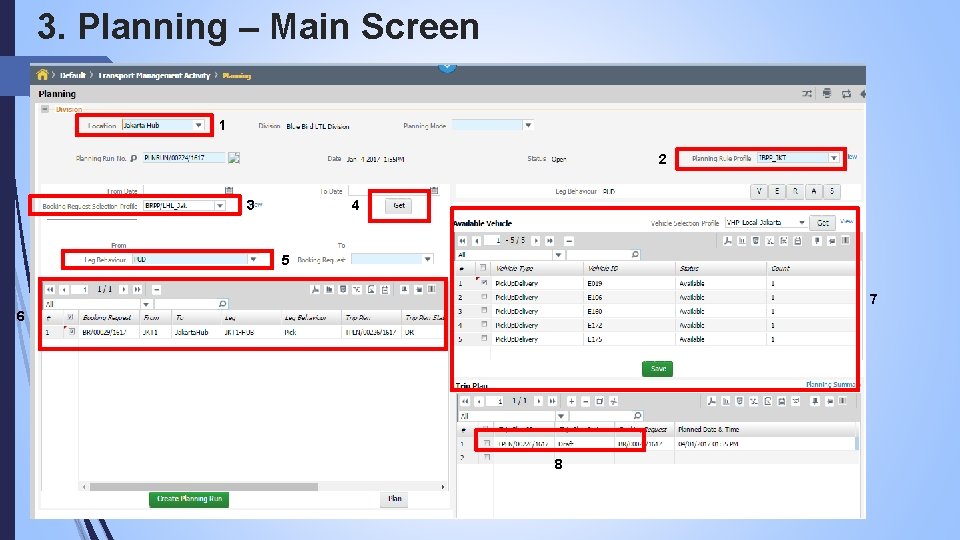Screen dimensions: 960x540
Task: Open the Planning Rule Profile dropdown
Action: pyautogui.click(x=833, y=157)
